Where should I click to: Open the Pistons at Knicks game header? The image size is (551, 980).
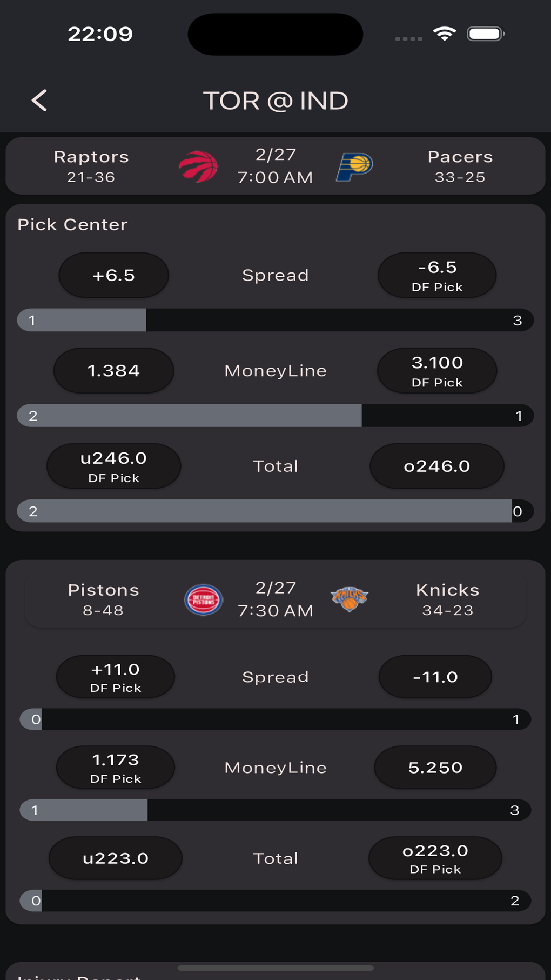tap(275, 600)
